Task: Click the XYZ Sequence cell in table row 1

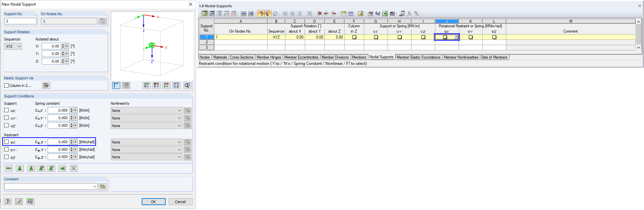Action: tap(276, 37)
